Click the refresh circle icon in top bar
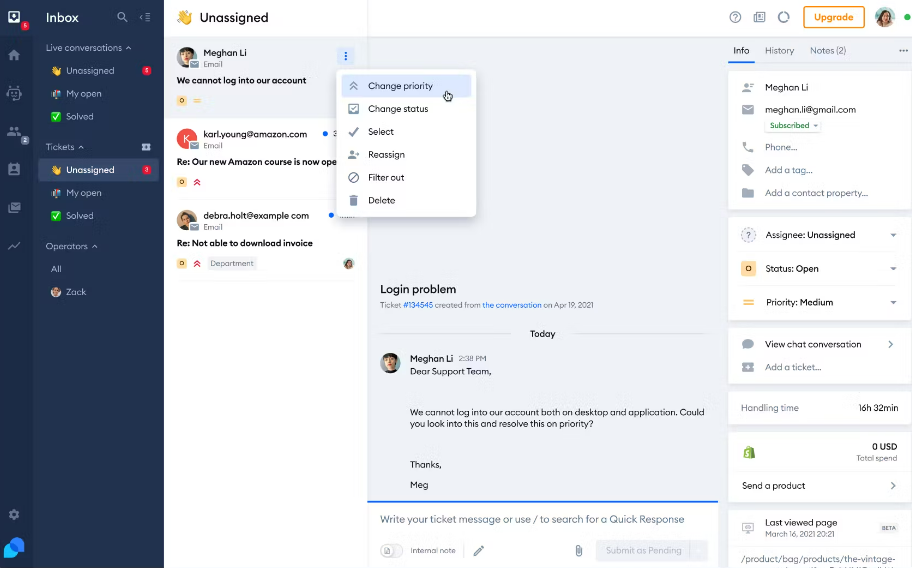 (x=783, y=17)
